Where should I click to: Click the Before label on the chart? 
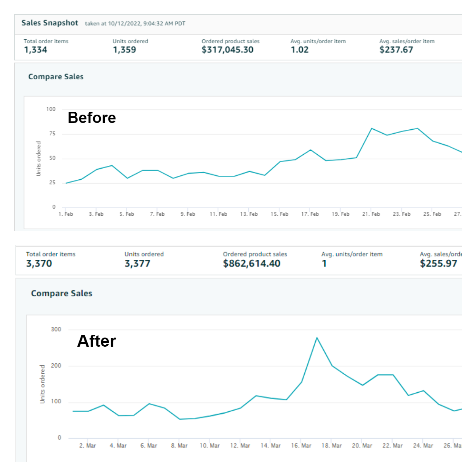pos(92,118)
